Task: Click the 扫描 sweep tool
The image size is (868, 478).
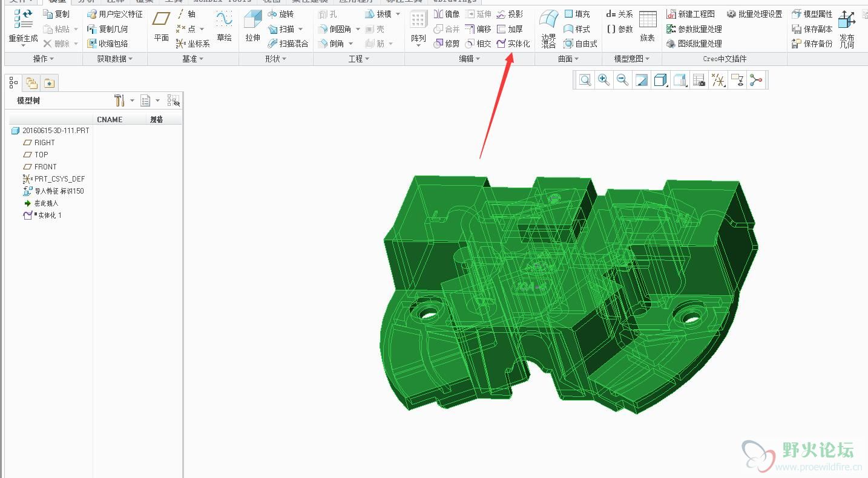Action: (281, 28)
